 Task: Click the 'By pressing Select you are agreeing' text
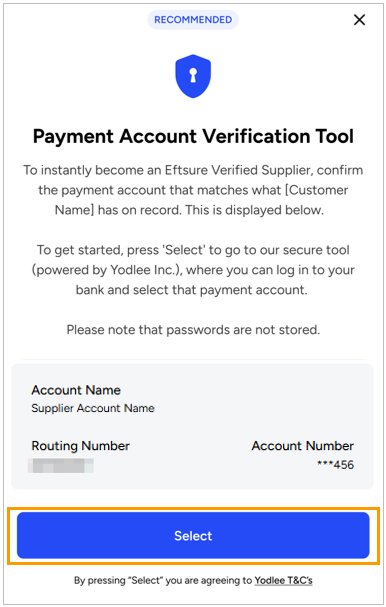coord(163,580)
